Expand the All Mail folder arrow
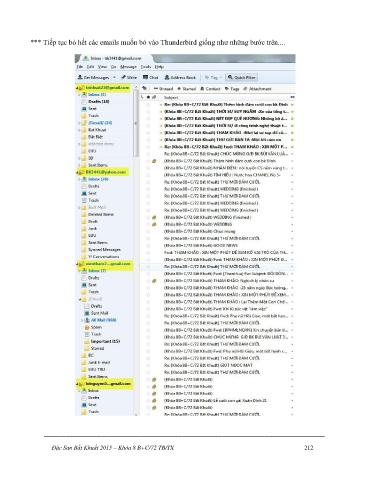 click(82, 320)
